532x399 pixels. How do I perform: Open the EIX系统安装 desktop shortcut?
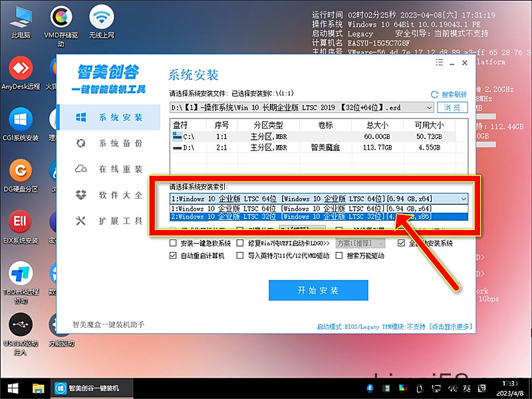(x=21, y=227)
